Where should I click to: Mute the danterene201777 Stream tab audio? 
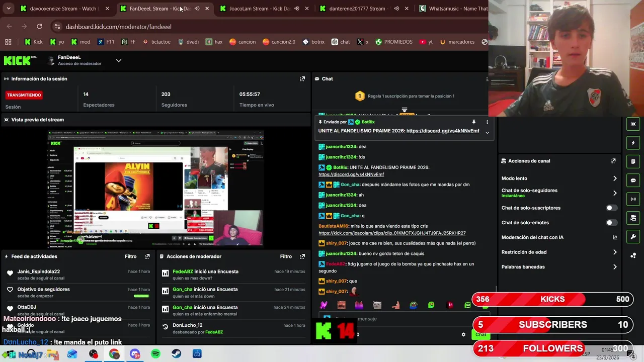pos(396,9)
